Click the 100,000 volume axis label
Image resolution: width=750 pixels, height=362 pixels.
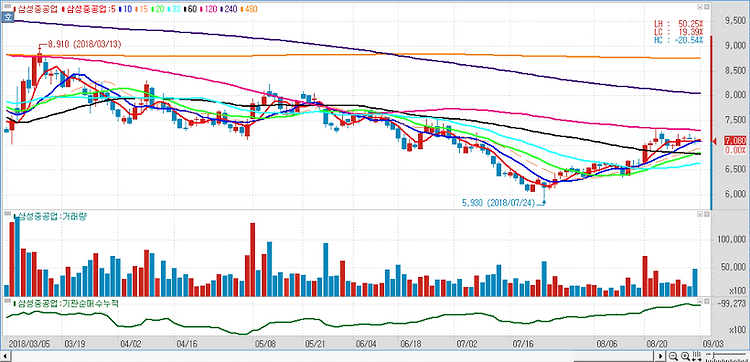point(731,240)
